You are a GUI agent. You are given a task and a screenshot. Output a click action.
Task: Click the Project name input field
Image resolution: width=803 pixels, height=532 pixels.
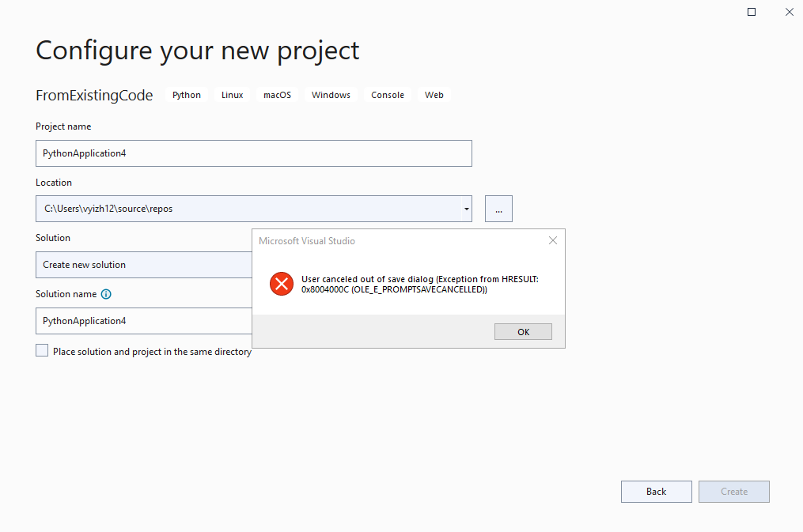coord(253,153)
